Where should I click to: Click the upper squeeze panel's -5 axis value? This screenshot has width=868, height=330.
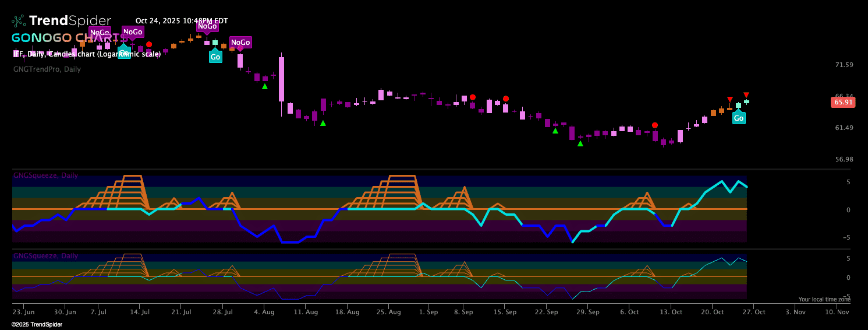point(847,237)
